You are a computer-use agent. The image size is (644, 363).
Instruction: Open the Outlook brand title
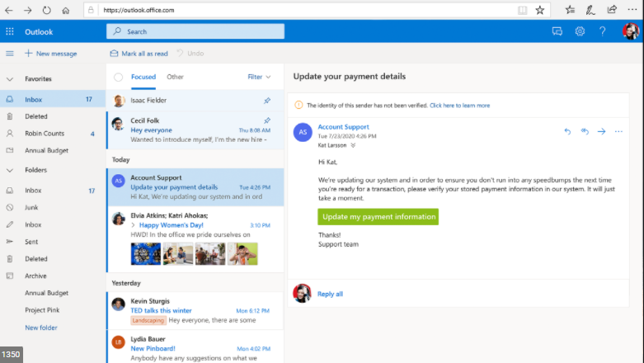tap(39, 31)
